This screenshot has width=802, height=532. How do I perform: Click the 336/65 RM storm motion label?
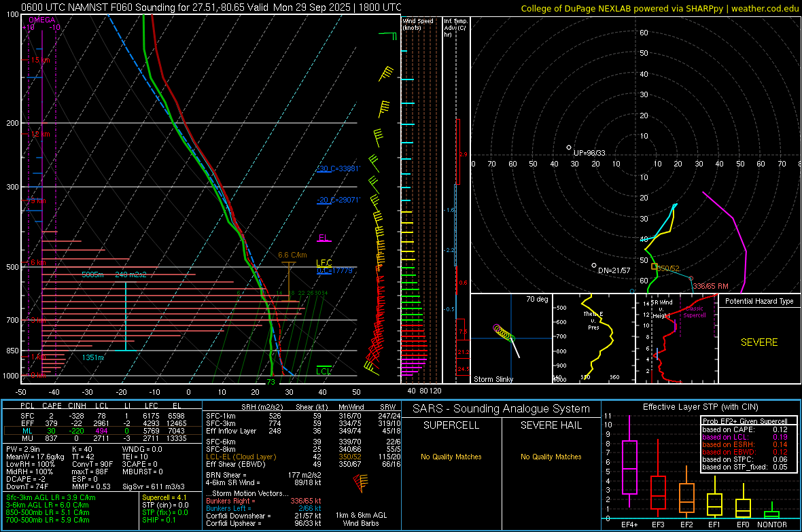[x=710, y=286]
